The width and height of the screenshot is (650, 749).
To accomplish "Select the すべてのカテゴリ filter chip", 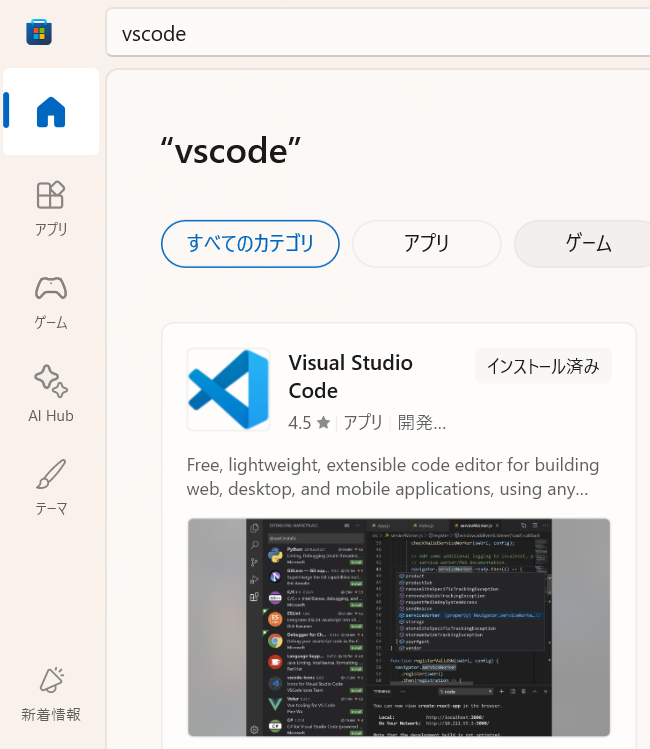I will pos(250,244).
